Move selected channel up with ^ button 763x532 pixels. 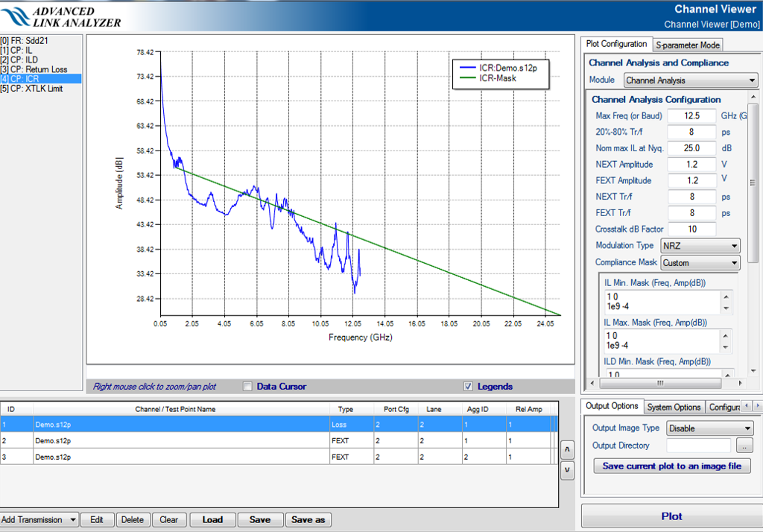(x=567, y=450)
